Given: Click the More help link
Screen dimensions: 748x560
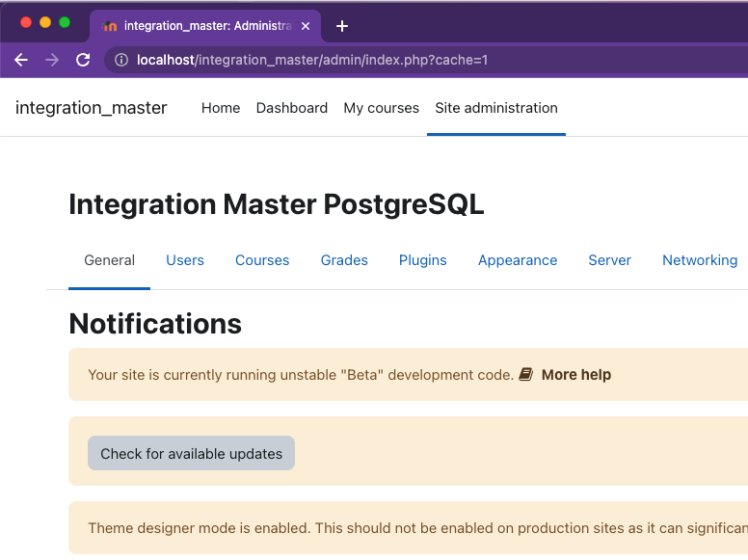Looking at the screenshot, I should [x=576, y=375].
